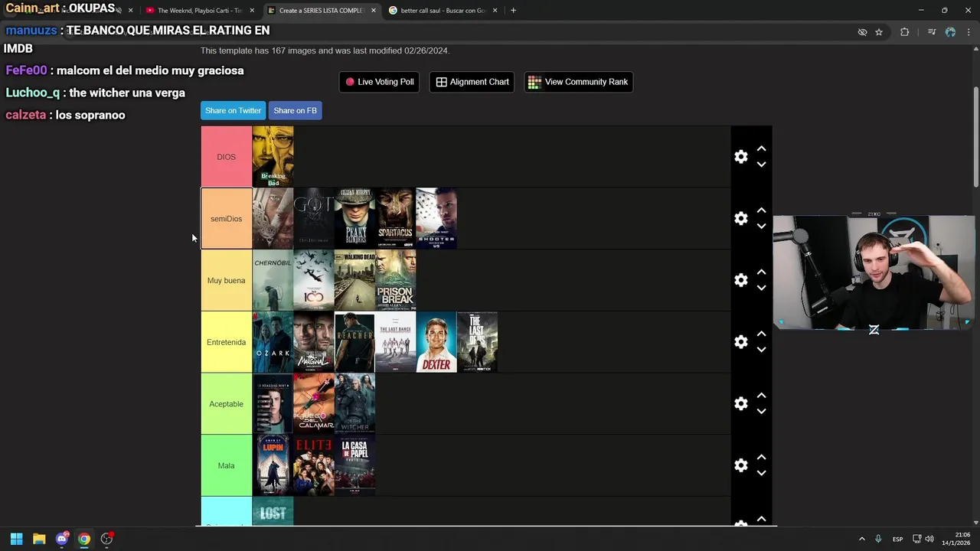980x551 pixels.
Task: Move semiDios tier up with arrow
Action: click(761, 210)
